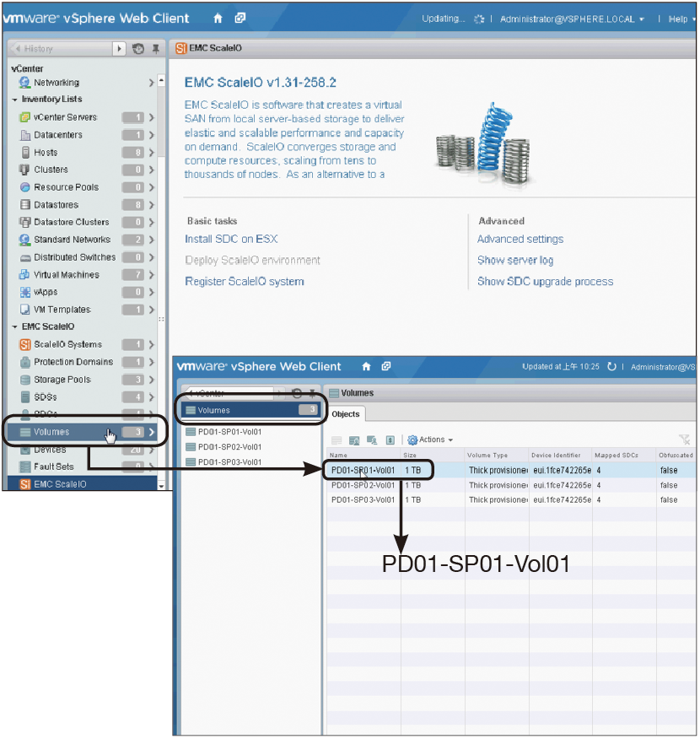Open the Help menu in the upper header
700x739 pixels.
click(681, 19)
